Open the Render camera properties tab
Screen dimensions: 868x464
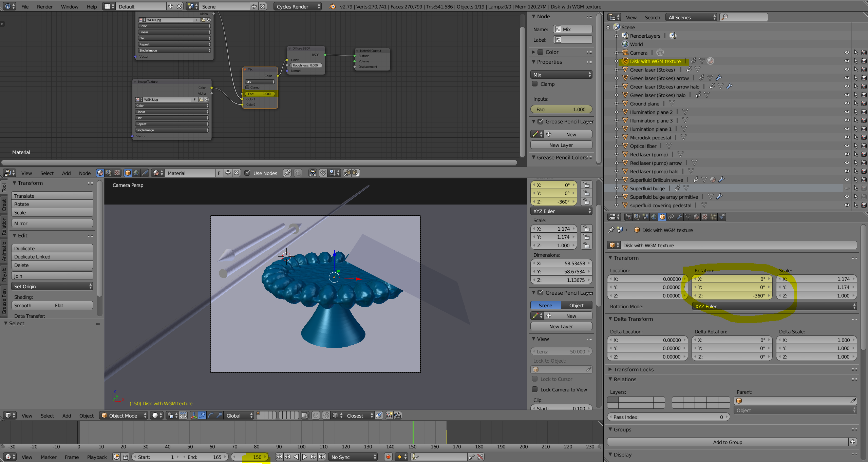point(628,217)
